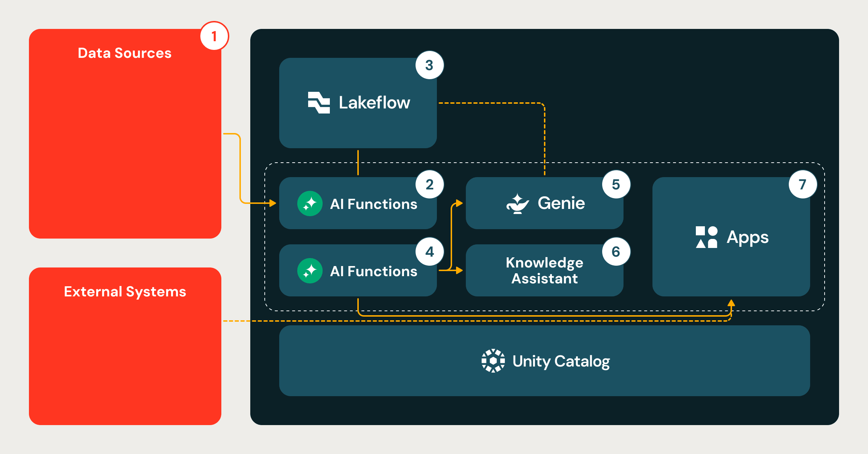Click numbered circle 3 on Lakeflow
Screen dimensions: 868x454
coord(429,65)
